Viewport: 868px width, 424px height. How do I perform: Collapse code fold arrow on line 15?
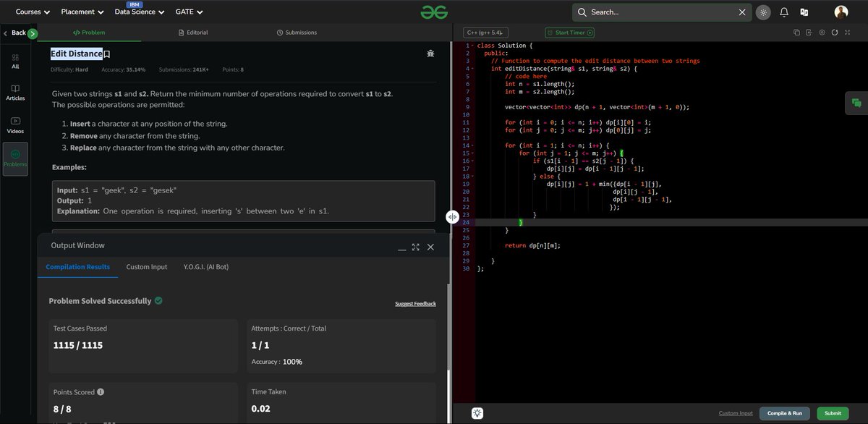coord(472,153)
